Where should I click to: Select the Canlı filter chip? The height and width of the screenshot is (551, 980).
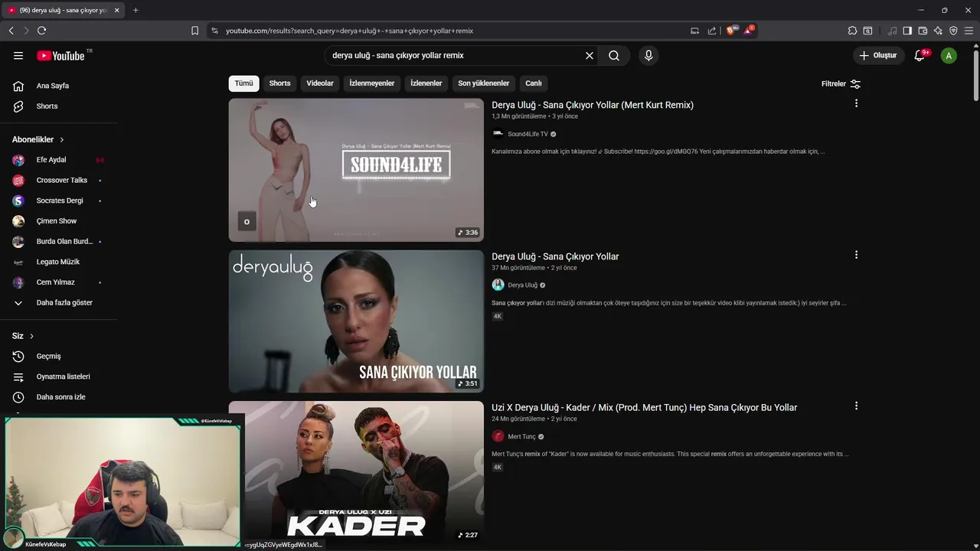534,83
